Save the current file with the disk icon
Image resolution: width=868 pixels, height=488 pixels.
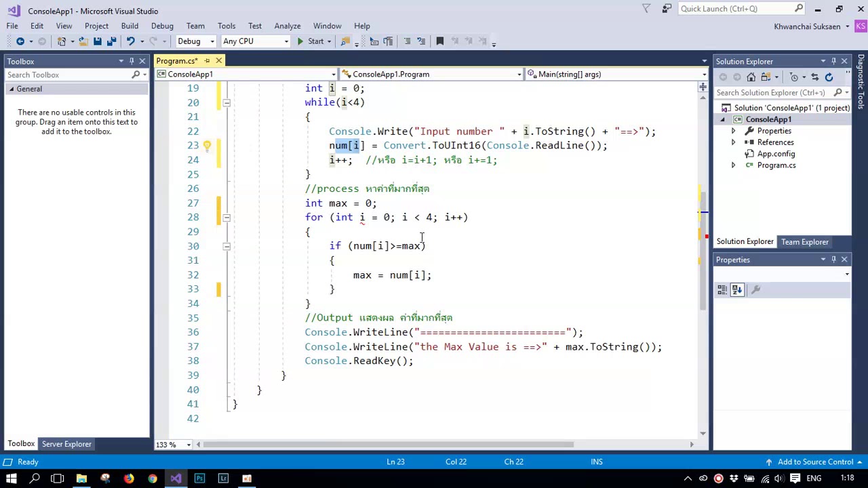tap(98, 41)
